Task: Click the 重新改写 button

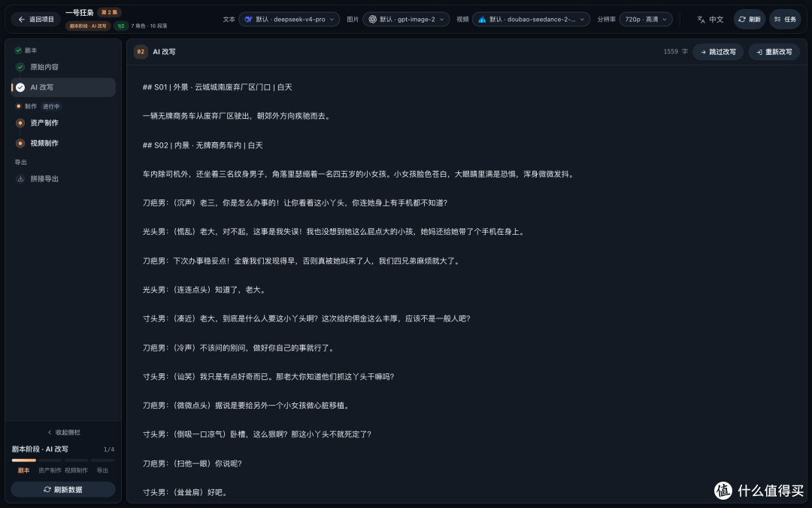Action: pyautogui.click(x=774, y=52)
